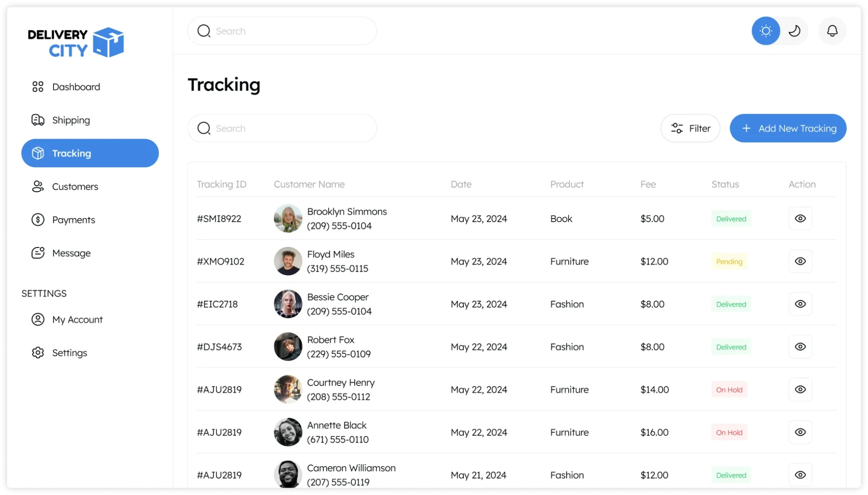Click the eye icon for Courtney Henry
Image resolution: width=868 pixels, height=495 pixels.
point(800,390)
